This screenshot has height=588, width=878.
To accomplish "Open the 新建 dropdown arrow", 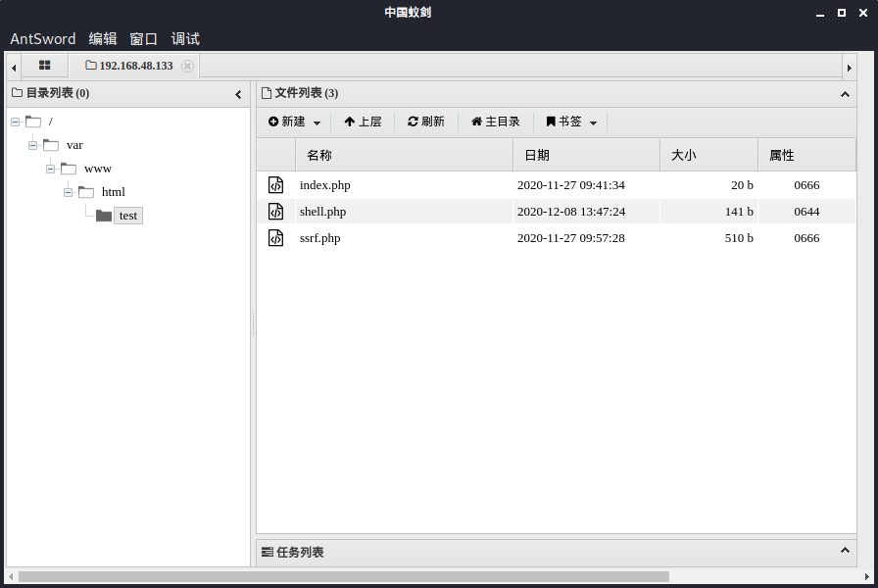I will coord(317,122).
